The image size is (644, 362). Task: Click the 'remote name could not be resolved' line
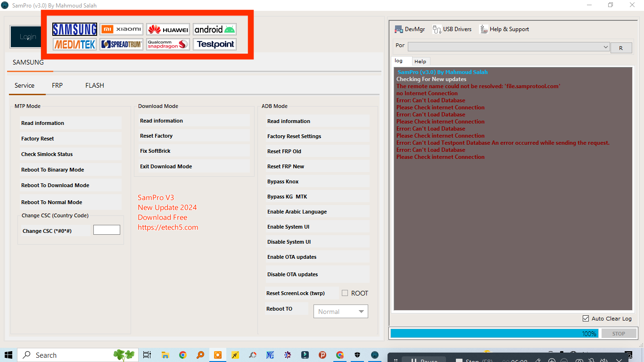pyautogui.click(x=479, y=86)
